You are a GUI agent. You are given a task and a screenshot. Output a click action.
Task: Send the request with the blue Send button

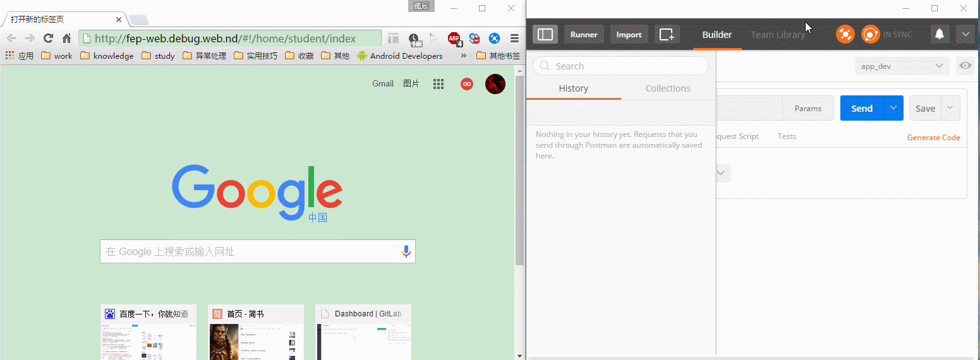pyautogui.click(x=862, y=108)
